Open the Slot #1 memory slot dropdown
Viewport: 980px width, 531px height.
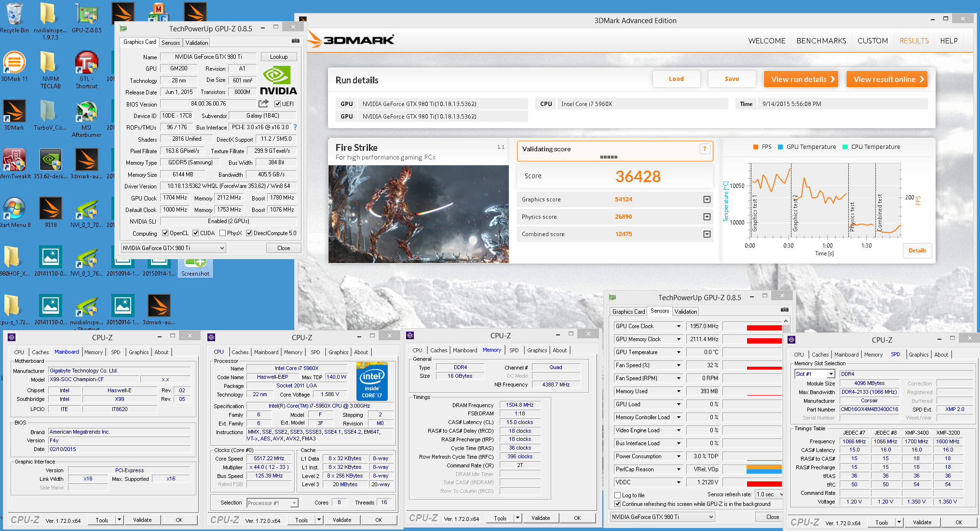[815, 374]
